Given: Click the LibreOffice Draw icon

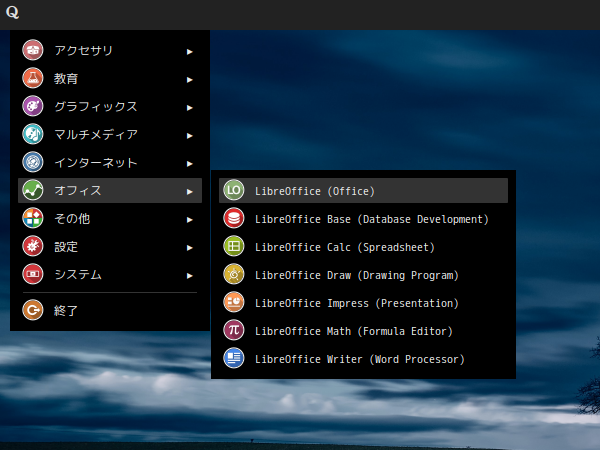Looking at the screenshot, I should pos(234,274).
